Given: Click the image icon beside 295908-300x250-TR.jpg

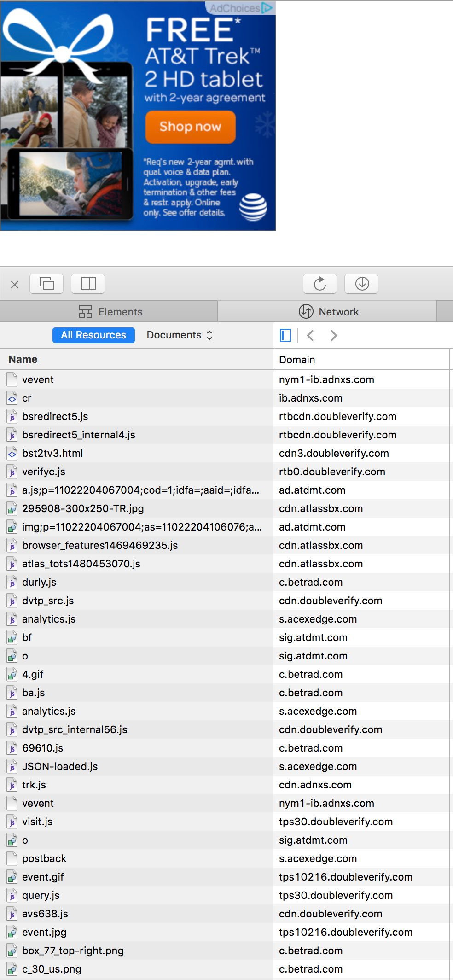Looking at the screenshot, I should pos(12,509).
